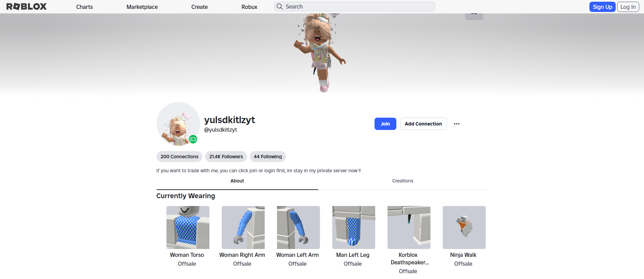Screen dimensions: 644x279
Task: View the 200 Connections list
Action: 179,157
